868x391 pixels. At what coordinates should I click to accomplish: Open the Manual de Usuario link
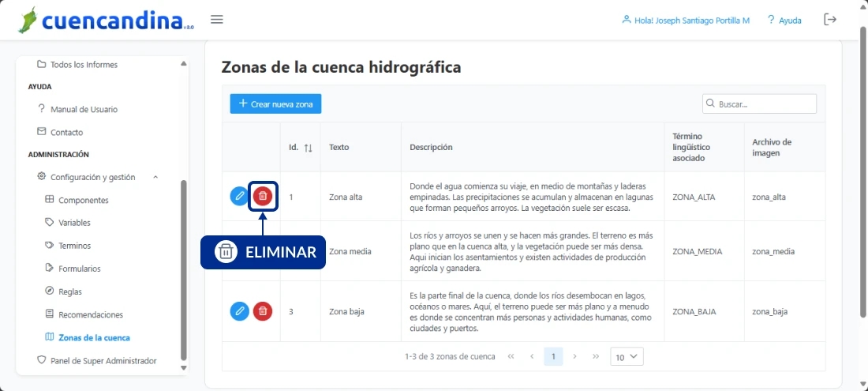click(x=84, y=109)
